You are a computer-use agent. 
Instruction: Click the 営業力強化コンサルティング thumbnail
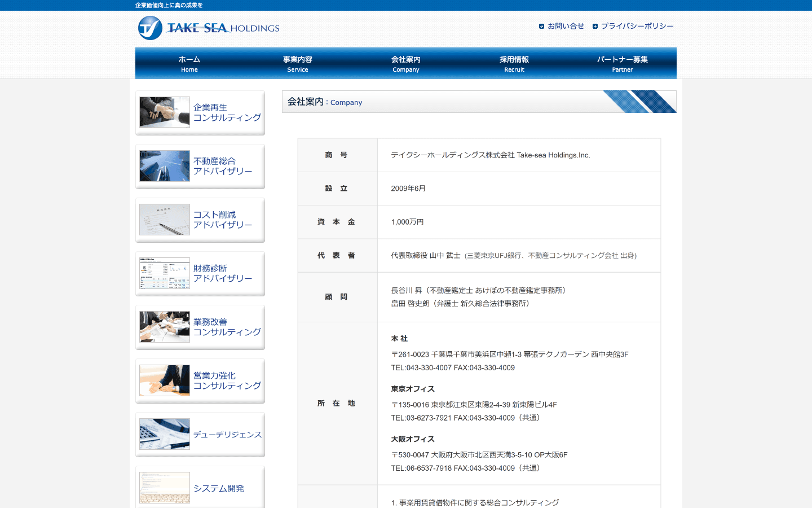pos(165,380)
